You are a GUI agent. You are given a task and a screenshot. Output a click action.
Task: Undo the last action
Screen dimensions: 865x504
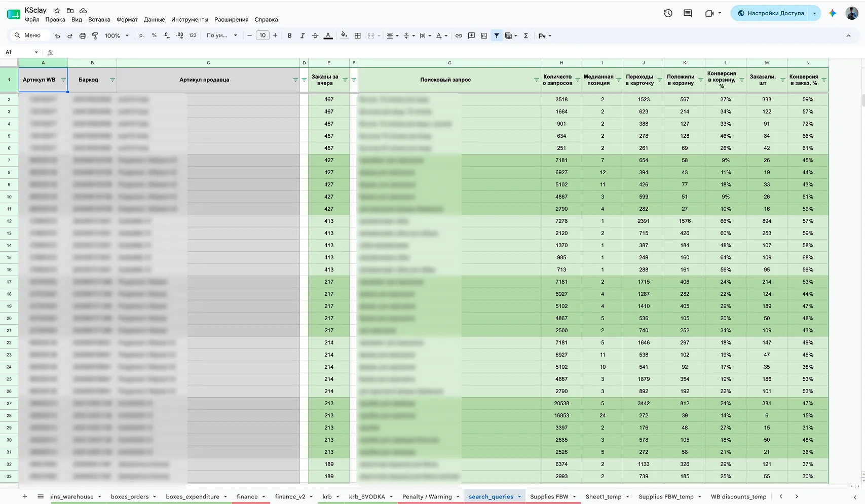pos(57,36)
